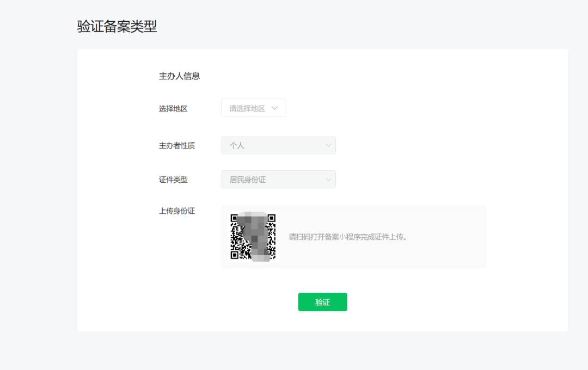
Task: Click the 证件类型 field label
Action: (x=173, y=180)
